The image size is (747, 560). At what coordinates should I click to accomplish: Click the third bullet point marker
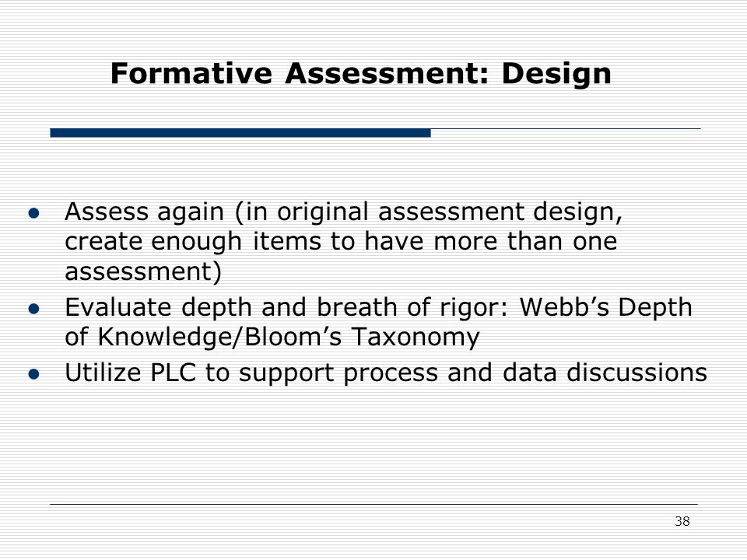pos(33,374)
